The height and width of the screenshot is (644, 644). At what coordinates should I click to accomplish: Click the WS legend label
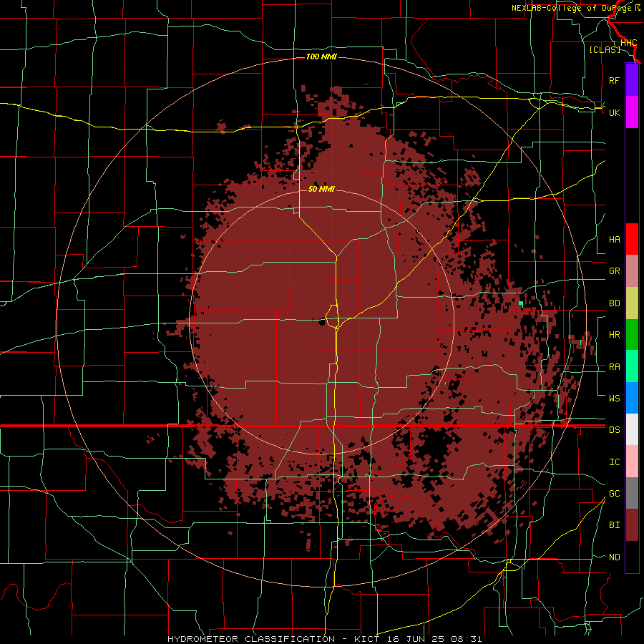(x=614, y=399)
